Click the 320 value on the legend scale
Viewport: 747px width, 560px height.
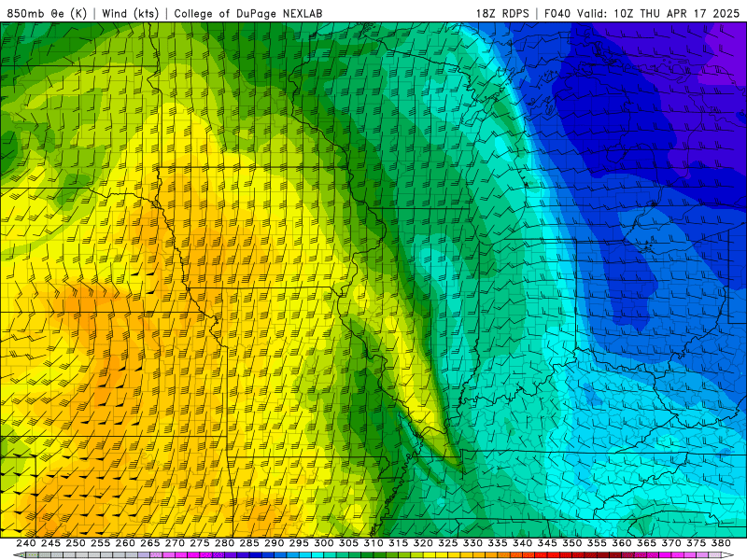tap(423, 543)
